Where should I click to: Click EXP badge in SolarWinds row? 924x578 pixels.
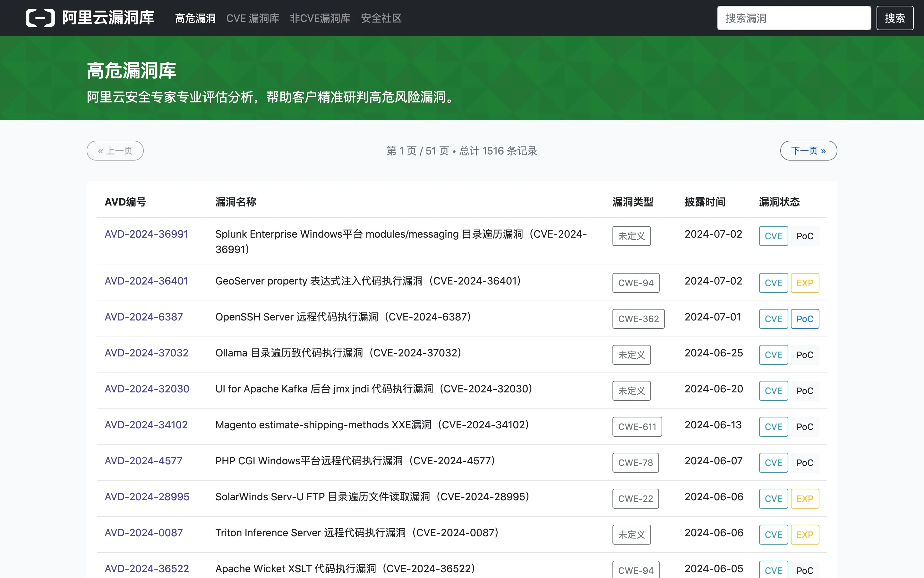(805, 498)
